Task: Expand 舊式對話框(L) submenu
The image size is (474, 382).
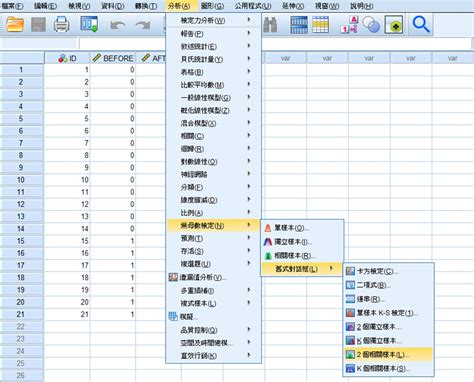Action: point(302,269)
